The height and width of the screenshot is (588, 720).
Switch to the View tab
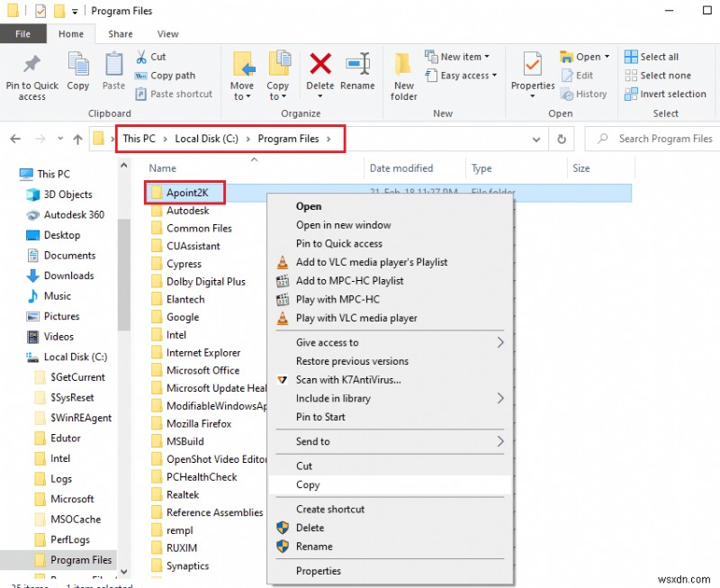(x=167, y=33)
